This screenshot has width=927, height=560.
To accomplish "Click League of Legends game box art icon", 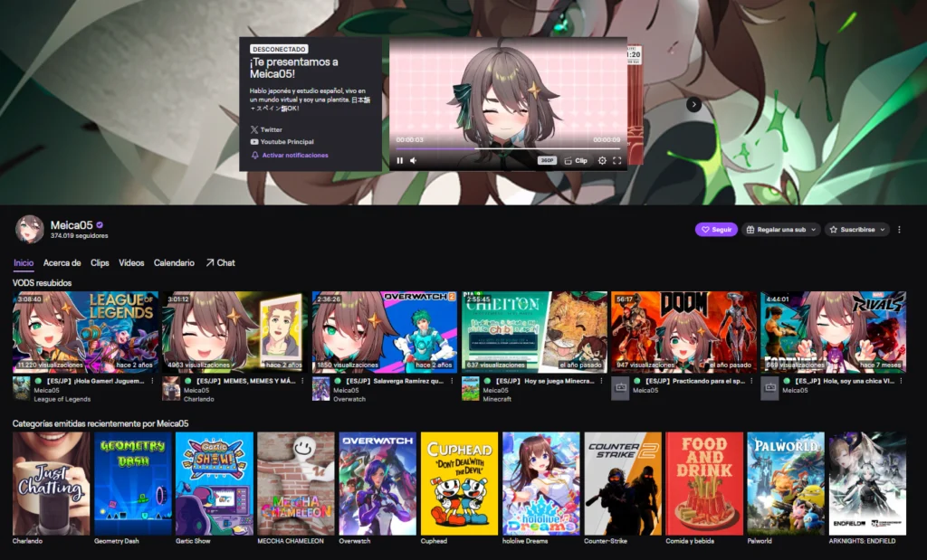I will pos(22,389).
